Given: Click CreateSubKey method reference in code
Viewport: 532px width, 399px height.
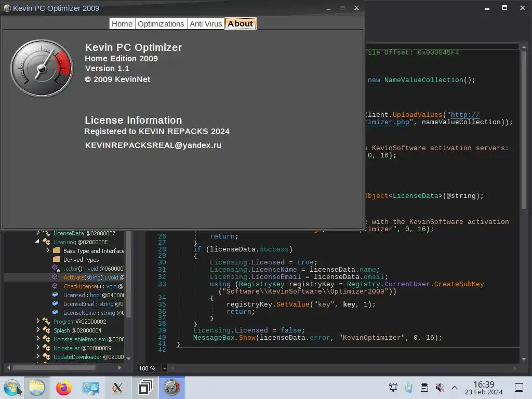Looking at the screenshot, I should [x=459, y=284].
